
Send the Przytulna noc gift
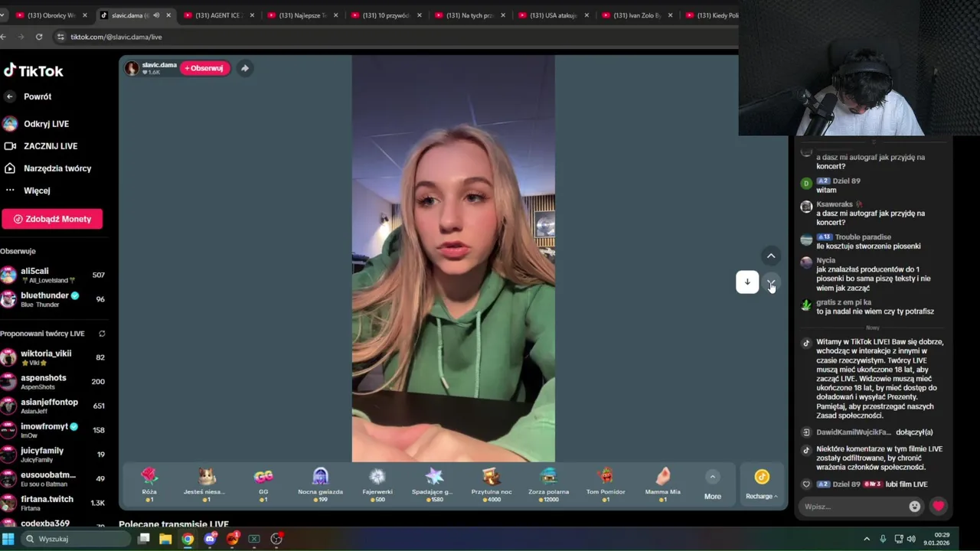tap(492, 484)
